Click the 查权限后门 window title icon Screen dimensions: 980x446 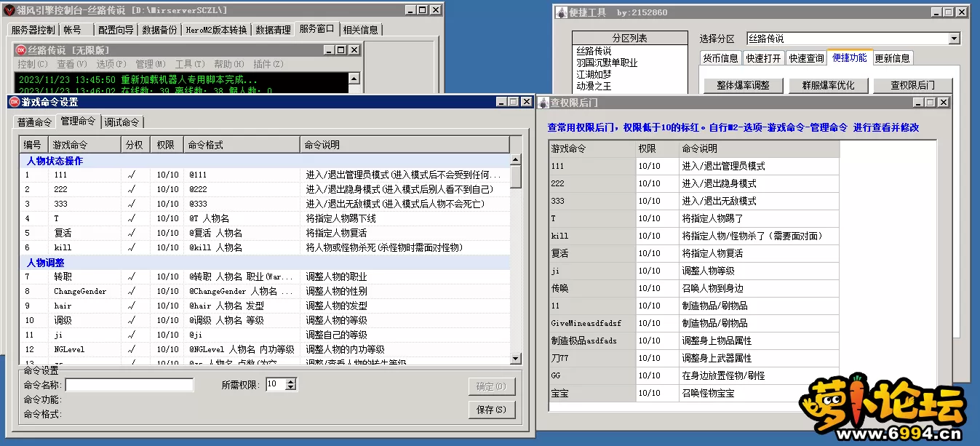coord(543,103)
